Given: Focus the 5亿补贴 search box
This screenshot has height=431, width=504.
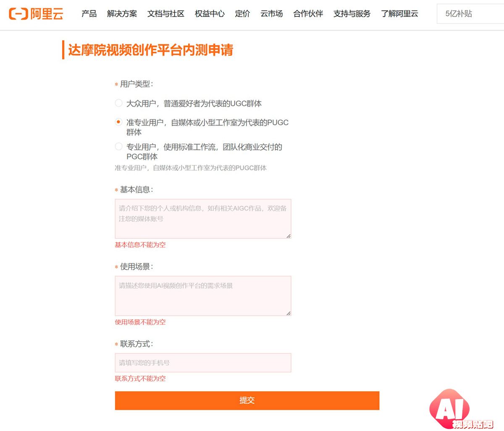Looking at the screenshot, I should tap(470, 14).
